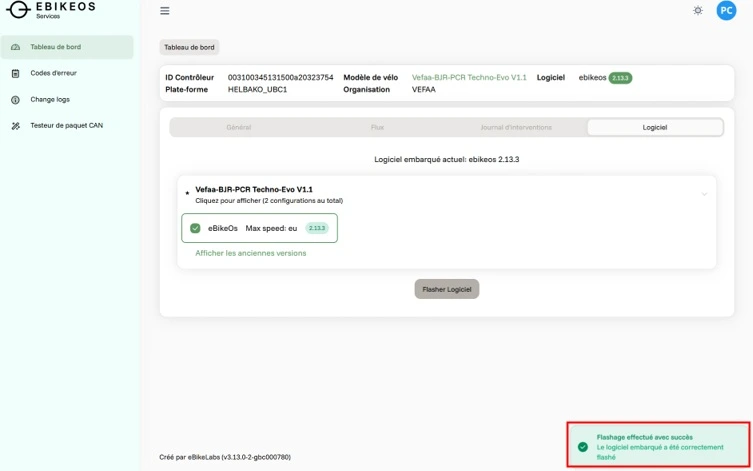The image size is (753, 471).
Task: Click the green success check icon in notification
Action: coord(583,447)
